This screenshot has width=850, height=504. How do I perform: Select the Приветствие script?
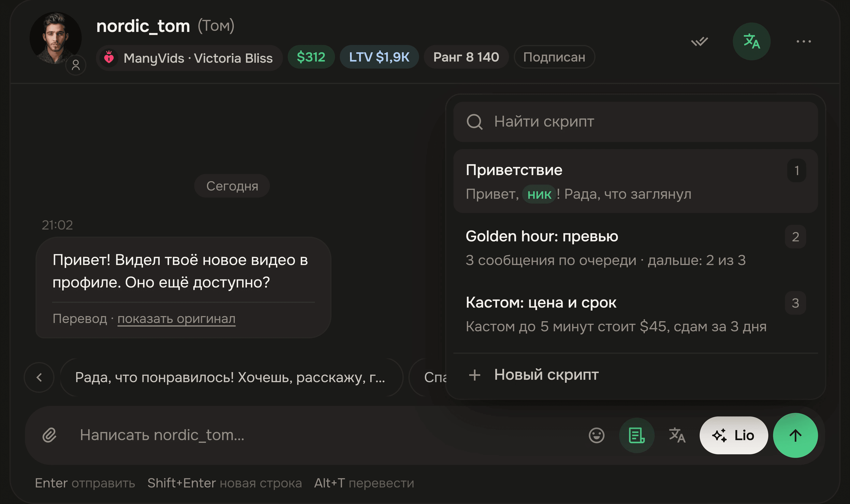click(x=635, y=181)
